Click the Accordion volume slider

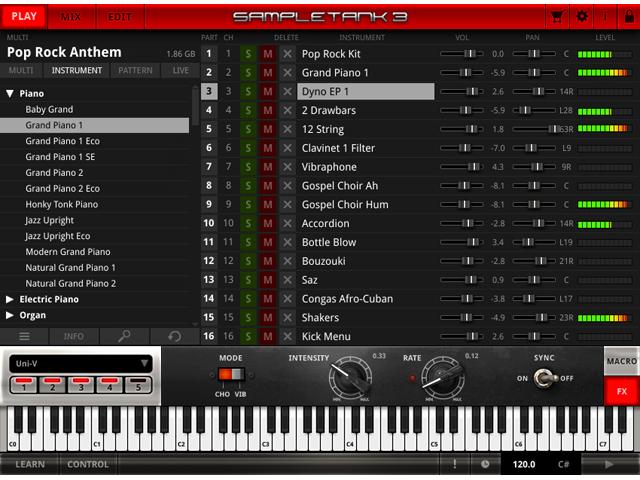(462, 223)
